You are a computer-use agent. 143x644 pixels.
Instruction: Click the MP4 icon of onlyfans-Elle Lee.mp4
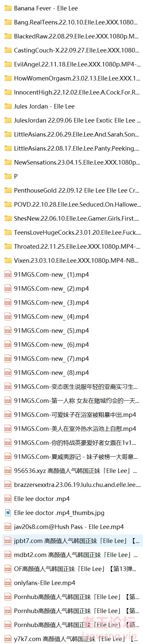(x=8, y=583)
